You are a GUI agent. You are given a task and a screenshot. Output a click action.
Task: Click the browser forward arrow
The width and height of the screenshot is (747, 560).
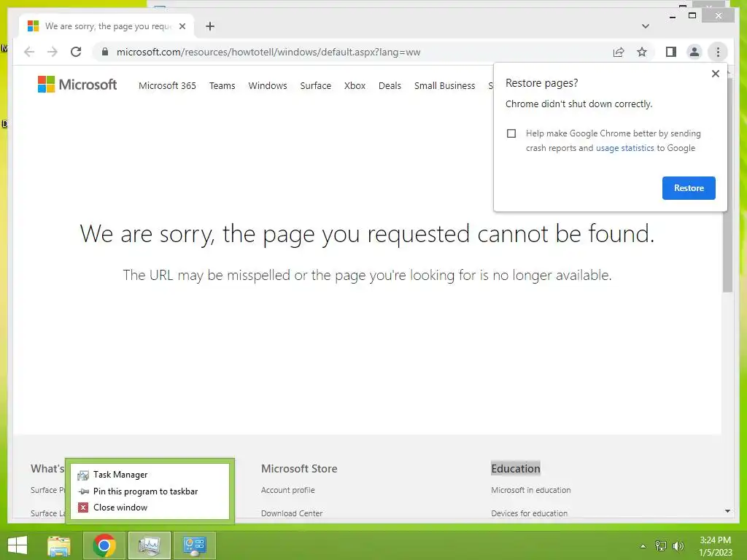pyautogui.click(x=53, y=52)
